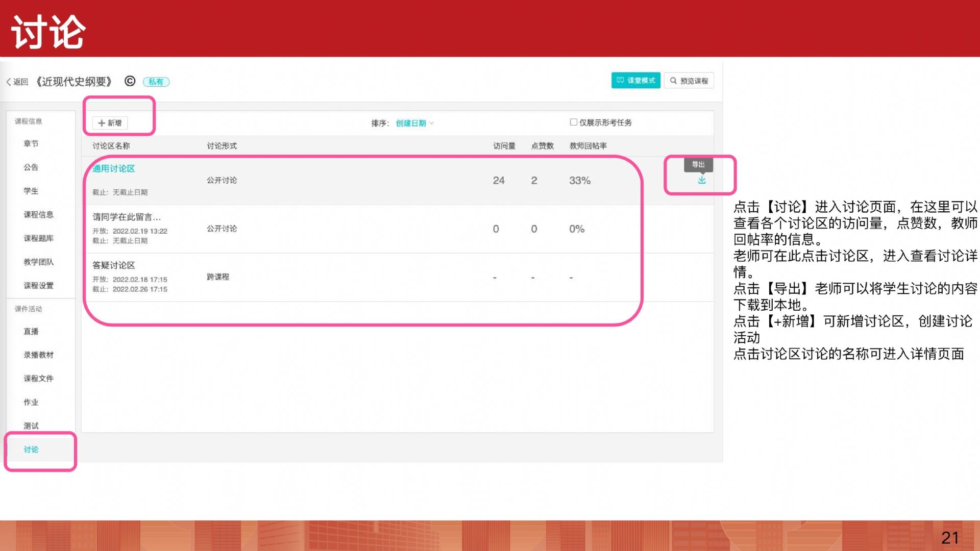
Task: Select 教学团队 sidebar item
Action: (x=38, y=262)
